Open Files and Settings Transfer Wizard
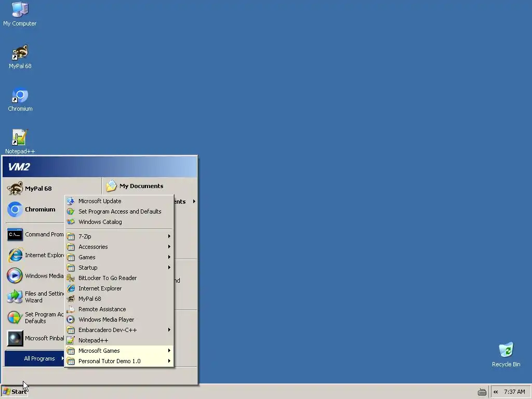The width and height of the screenshot is (532, 399). tap(35, 297)
